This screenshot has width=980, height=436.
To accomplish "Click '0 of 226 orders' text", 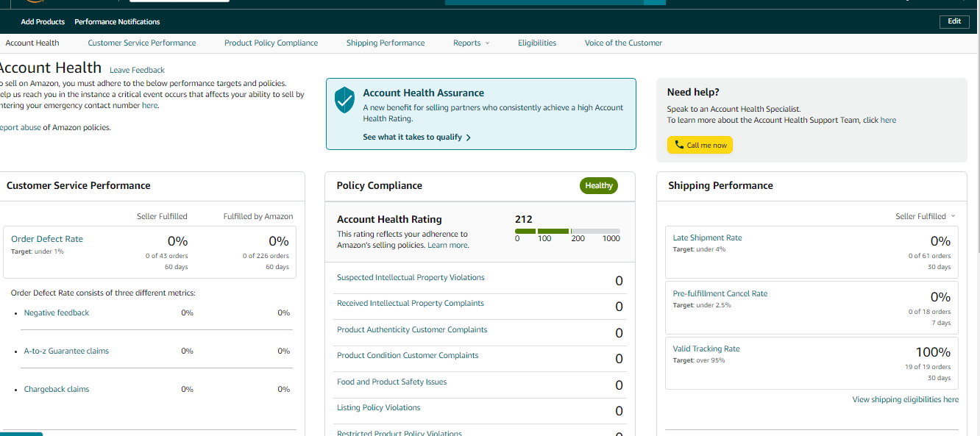I will [x=266, y=256].
